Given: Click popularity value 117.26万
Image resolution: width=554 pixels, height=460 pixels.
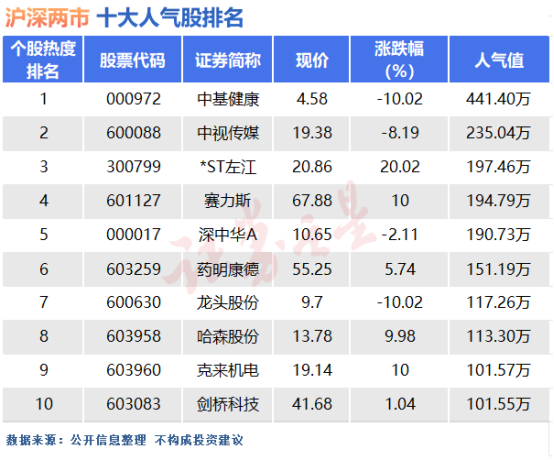Looking at the screenshot, I should (498, 302).
